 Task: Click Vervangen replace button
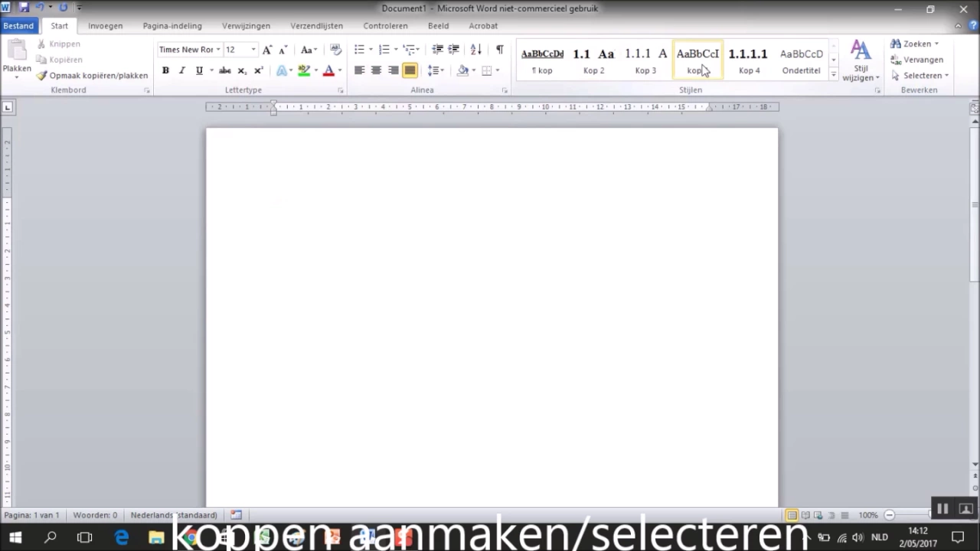[x=916, y=60]
